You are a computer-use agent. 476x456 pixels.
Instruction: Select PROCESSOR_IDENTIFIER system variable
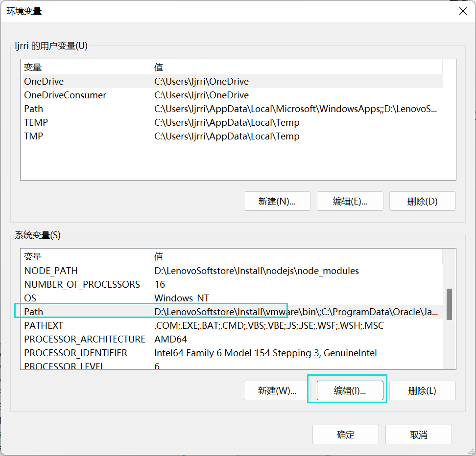click(233, 353)
